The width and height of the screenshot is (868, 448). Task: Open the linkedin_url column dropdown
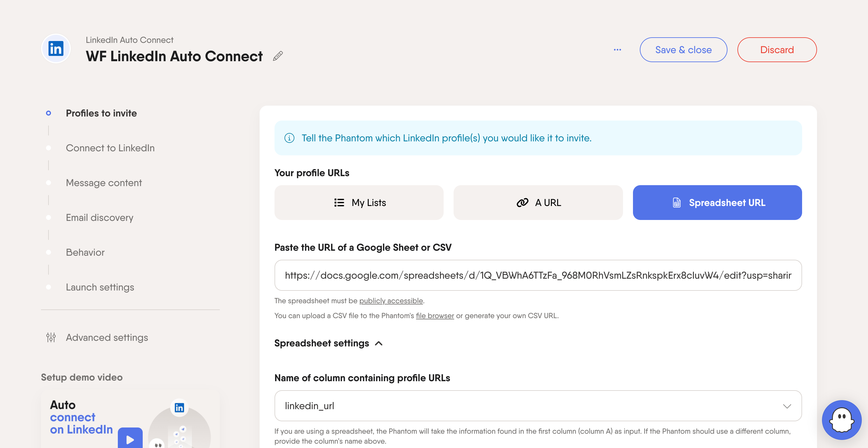tap(538, 405)
